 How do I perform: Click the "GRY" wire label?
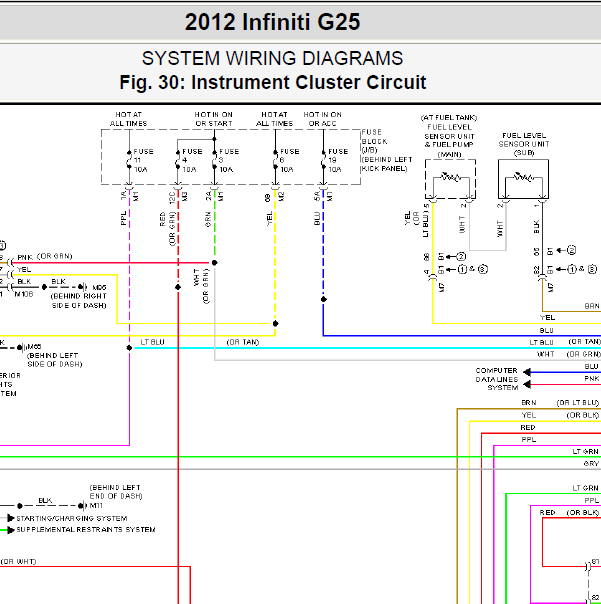[591, 463]
